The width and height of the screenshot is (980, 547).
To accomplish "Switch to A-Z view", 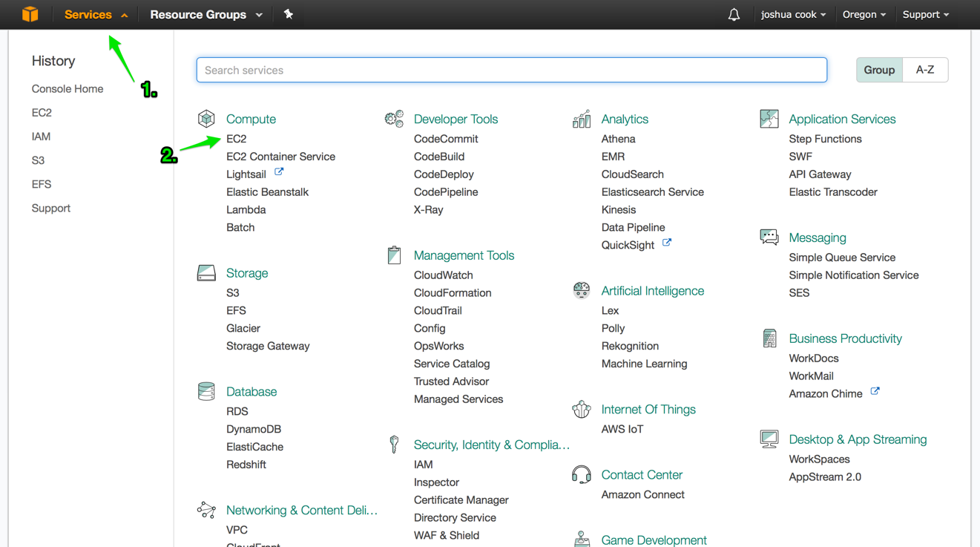I will point(925,70).
